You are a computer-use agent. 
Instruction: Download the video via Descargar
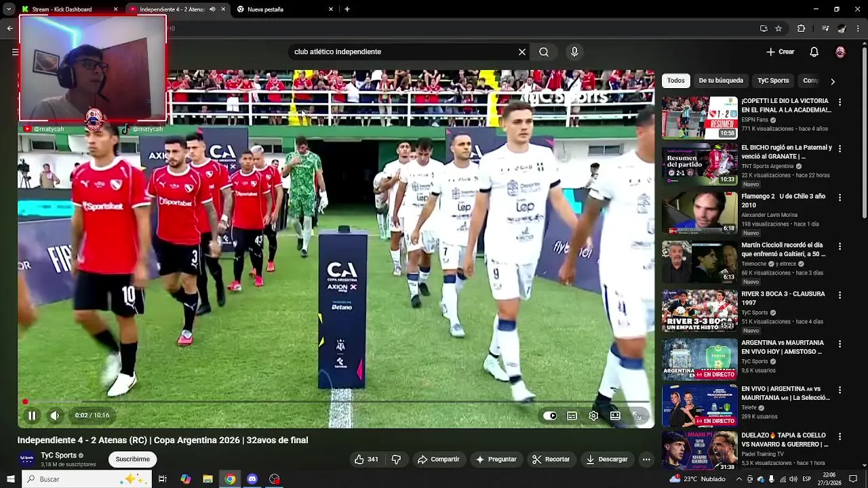[x=607, y=460]
